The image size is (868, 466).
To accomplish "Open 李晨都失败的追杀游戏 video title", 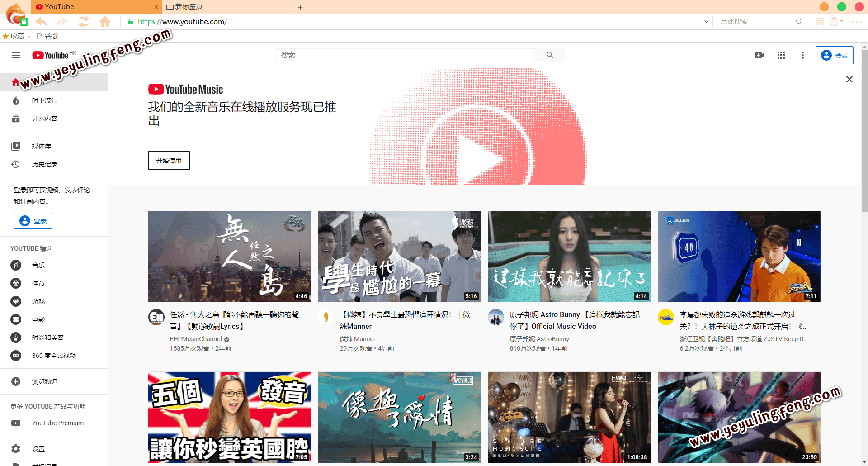I will click(744, 320).
